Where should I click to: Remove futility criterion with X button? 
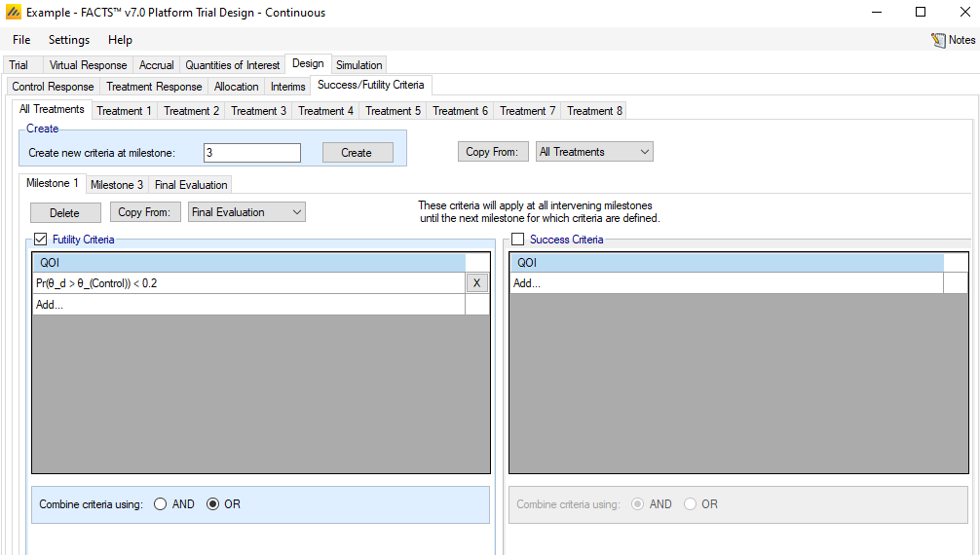[x=476, y=283]
